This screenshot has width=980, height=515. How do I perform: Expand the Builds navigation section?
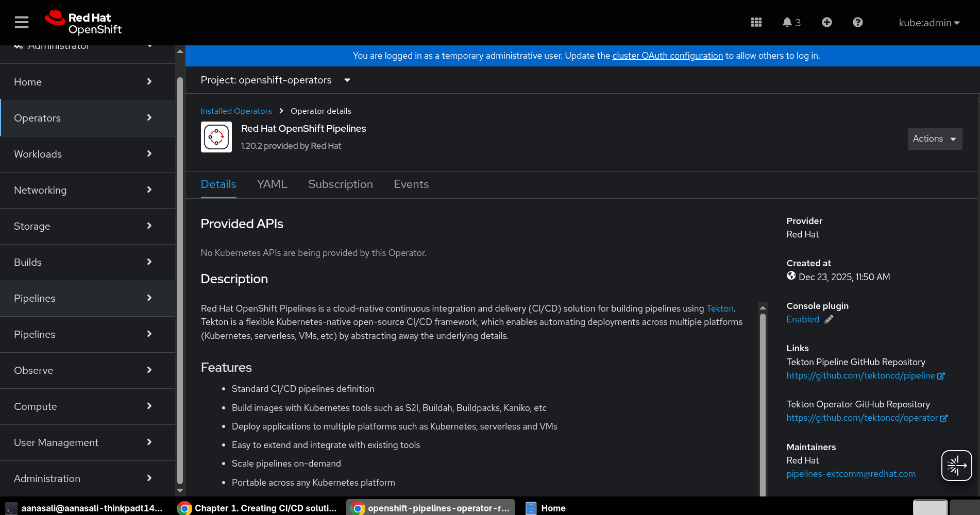pyautogui.click(x=88, y=262)
